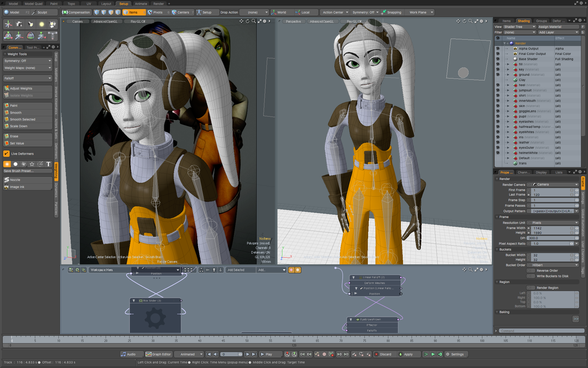Click the Frame Width value field
The height and width of the screenshot is (368, 588).
coord(553,228)
